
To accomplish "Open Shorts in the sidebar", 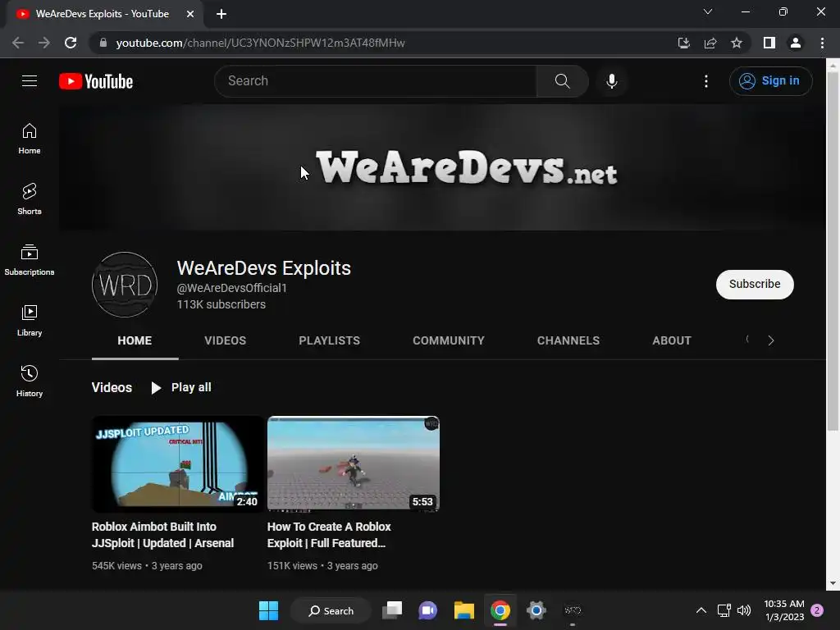I will [30, 199].
